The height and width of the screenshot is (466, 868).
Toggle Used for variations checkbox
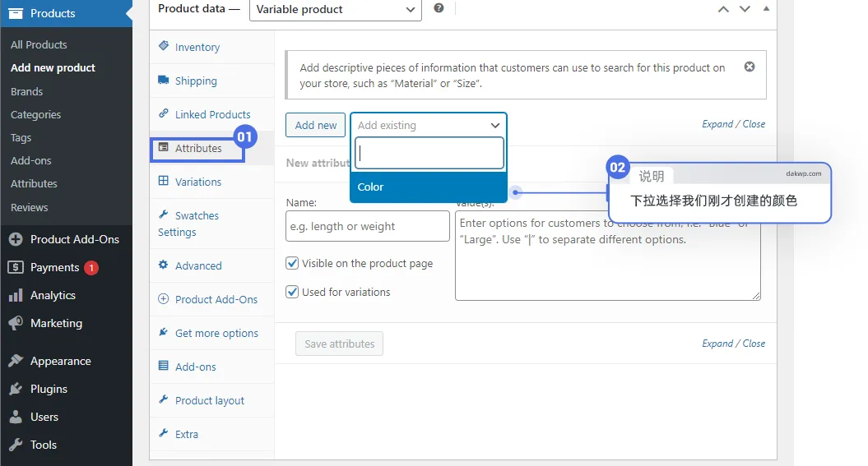[x=292, y=291]
